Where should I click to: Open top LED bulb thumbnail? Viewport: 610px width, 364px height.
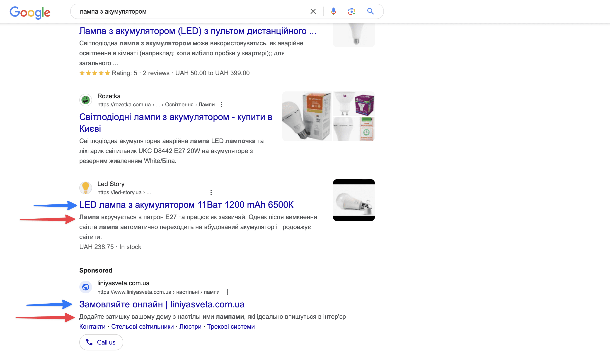[x=354, y=35]
